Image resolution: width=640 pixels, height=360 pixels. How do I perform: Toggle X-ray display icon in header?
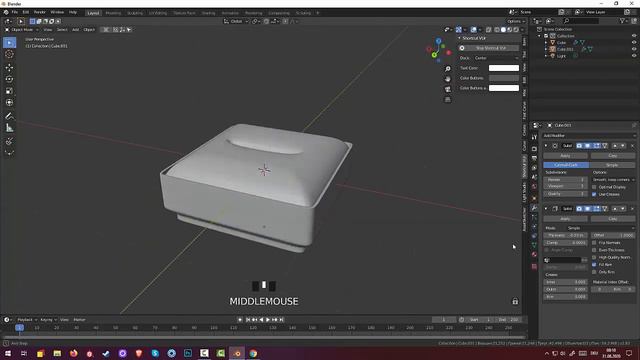(x=489, y=30)
